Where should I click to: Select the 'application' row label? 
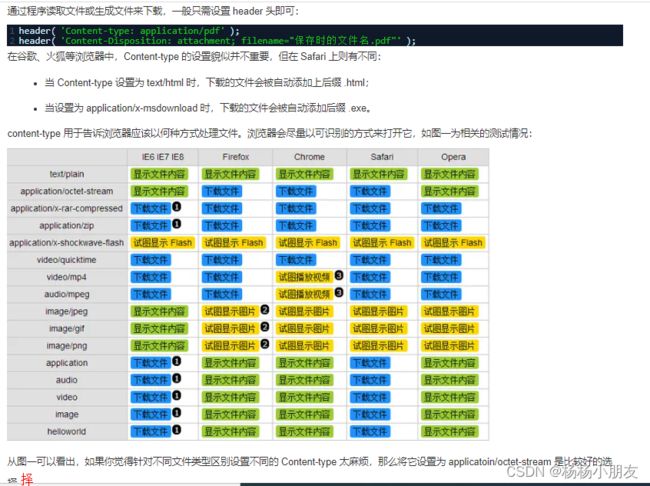coord(67,363)
